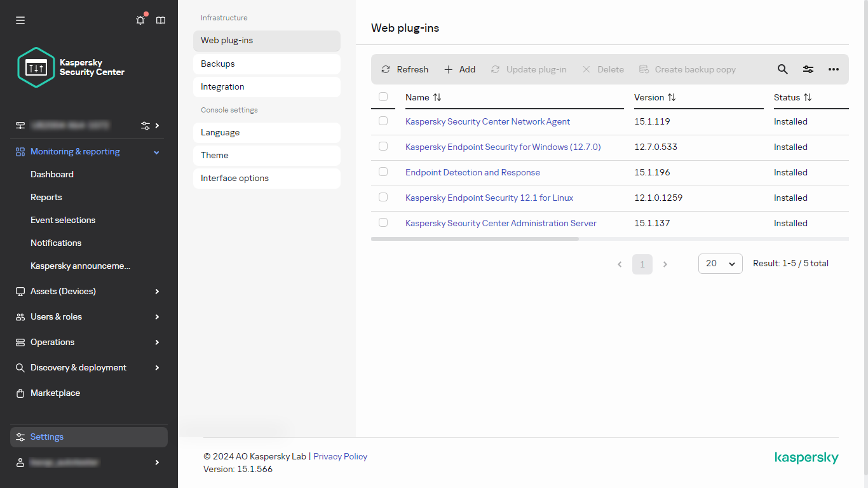Open the three-dot more options menu

tap(834, 69)
